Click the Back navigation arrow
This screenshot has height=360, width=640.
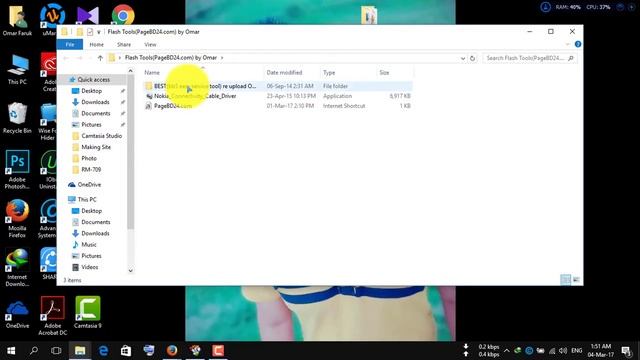[x=66, y=58]
